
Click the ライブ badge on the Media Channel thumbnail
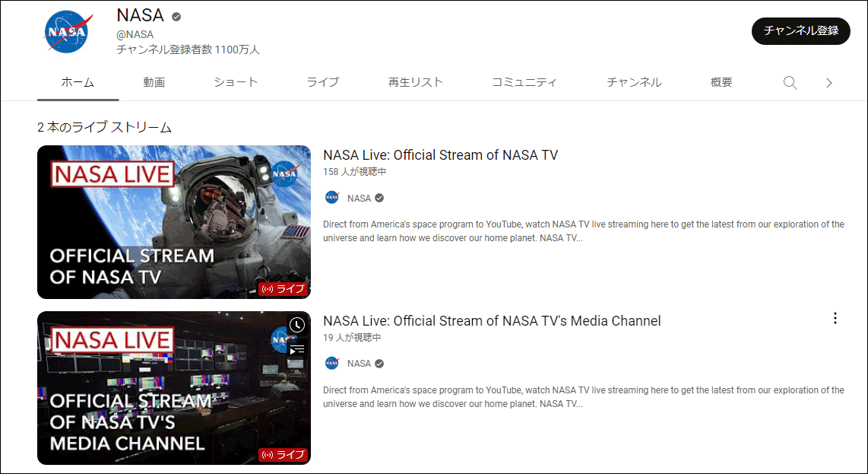pos(283,454)
